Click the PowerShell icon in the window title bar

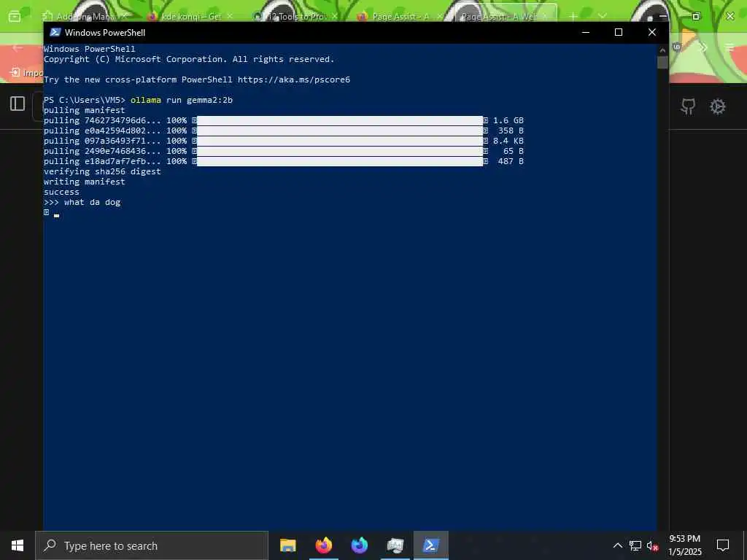(x=55, y=32)
